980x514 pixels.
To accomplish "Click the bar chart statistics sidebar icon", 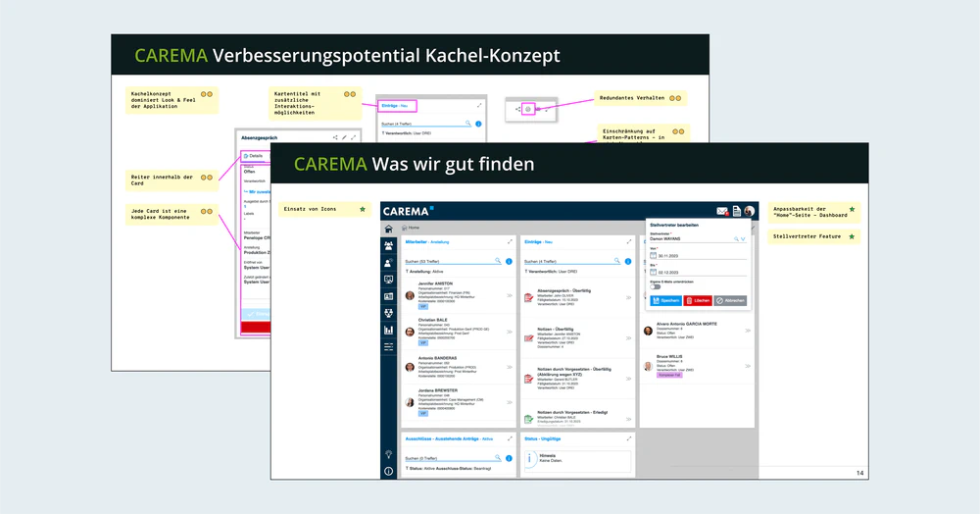I will [389, 330].
